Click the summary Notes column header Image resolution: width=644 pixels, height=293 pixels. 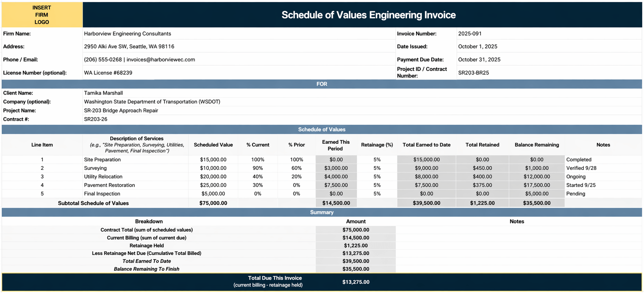coord(517,222)
